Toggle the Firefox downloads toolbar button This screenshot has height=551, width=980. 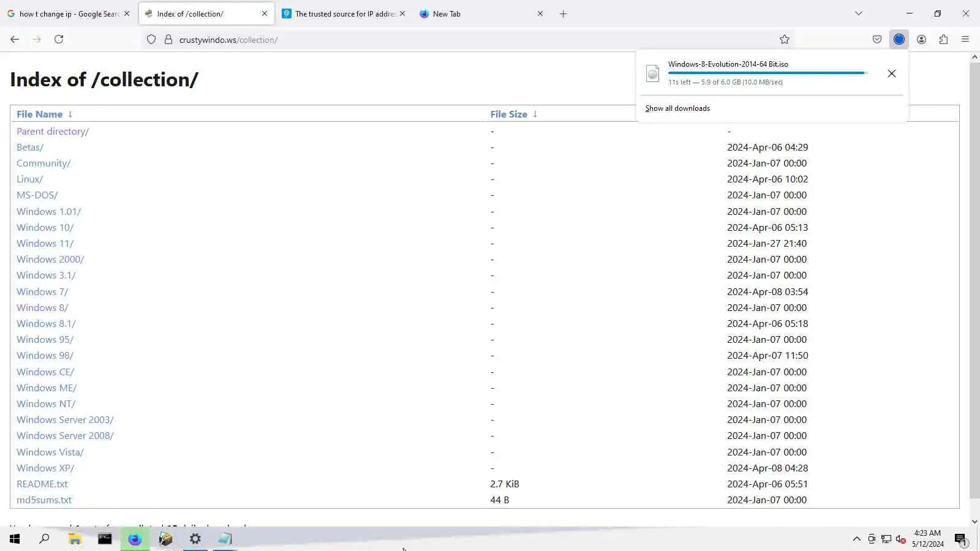899,39
